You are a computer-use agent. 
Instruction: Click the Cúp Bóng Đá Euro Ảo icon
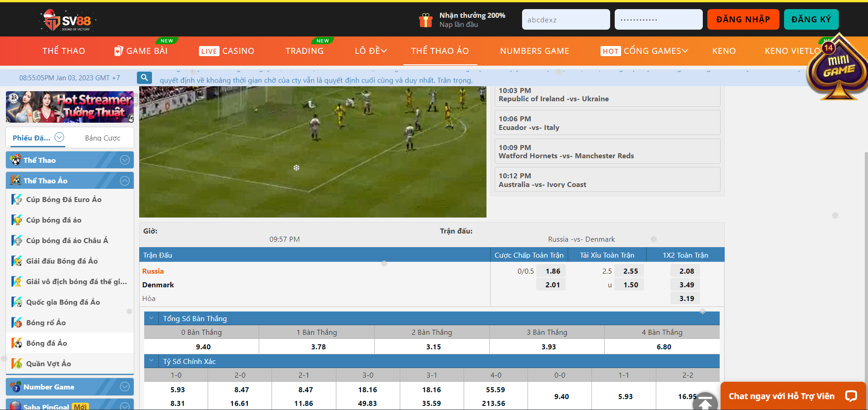tap(17, 199)
